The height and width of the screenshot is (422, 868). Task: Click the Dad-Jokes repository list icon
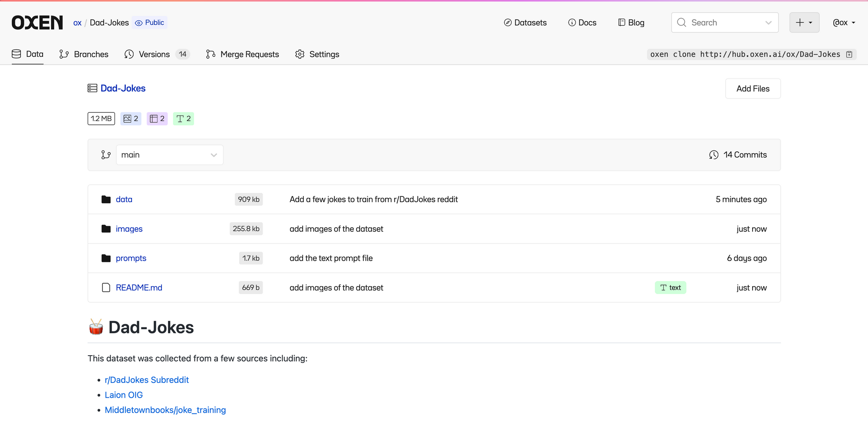[x=92, y=88]
